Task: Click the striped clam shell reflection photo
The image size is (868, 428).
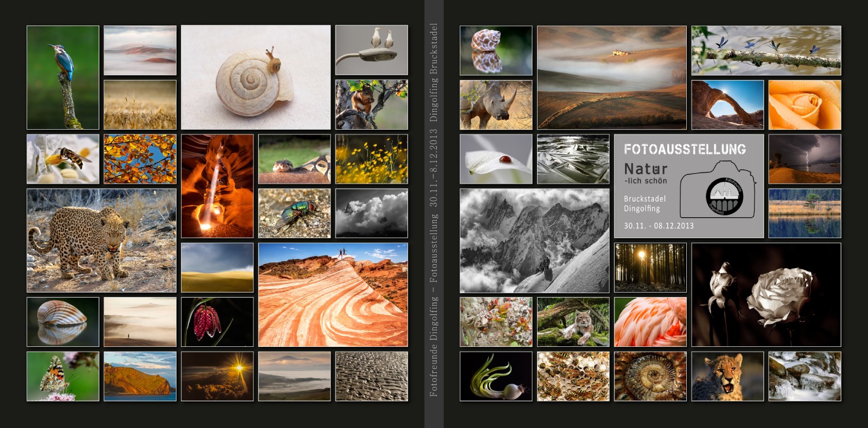Action: click(63, 322)
